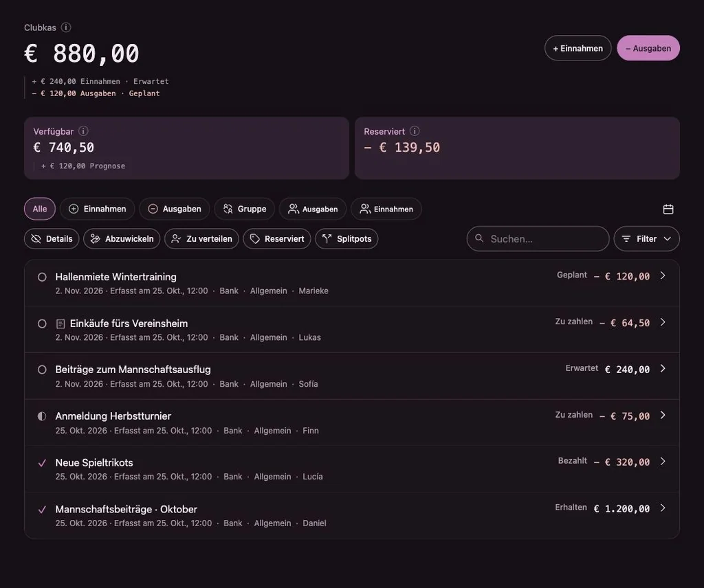Toggle checkmark on Mannschaftsbeiträge · Oktober
Screen dimensions: 704x588
(42, 510)
